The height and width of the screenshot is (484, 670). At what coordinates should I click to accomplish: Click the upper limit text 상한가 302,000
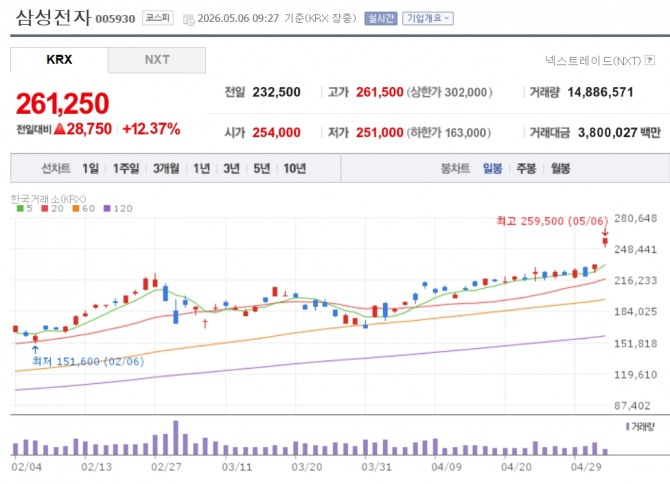click(x=449, y=92)
